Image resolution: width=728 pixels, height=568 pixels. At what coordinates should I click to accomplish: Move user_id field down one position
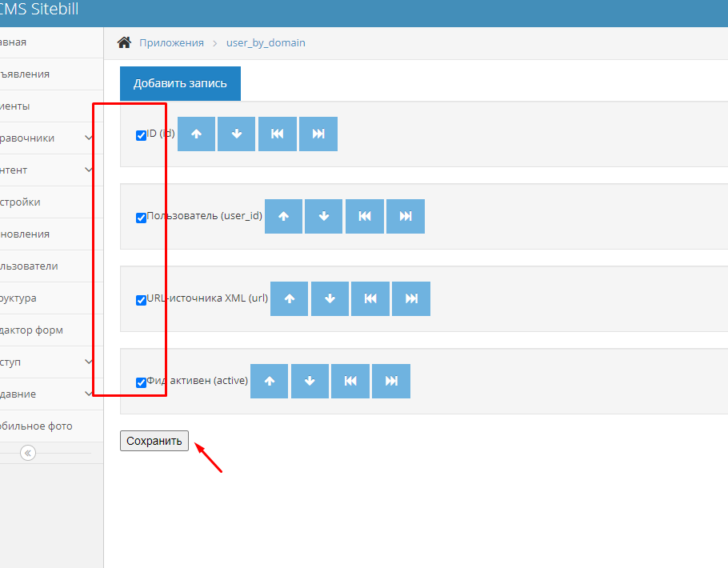323,216
